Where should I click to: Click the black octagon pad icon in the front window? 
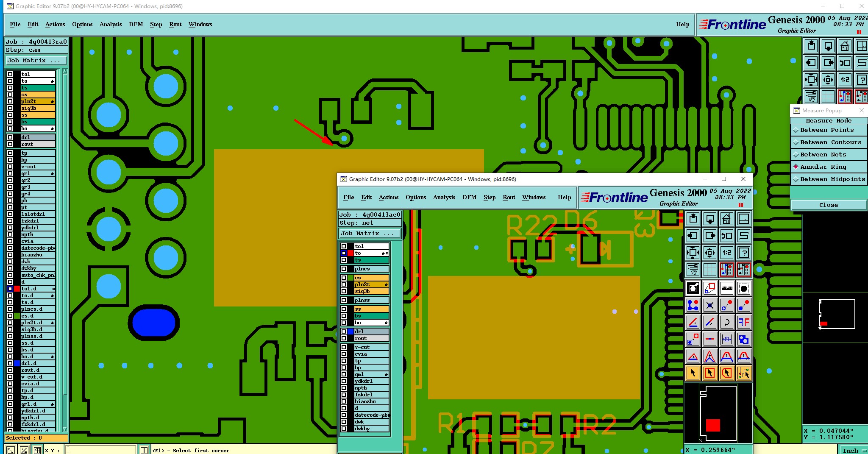[744, 289]
